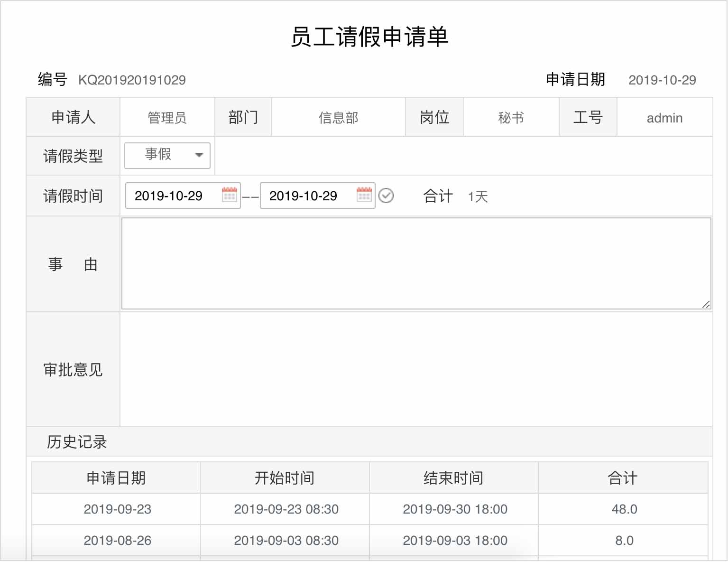Select the calendar icon next to 2019-10-29 end date
This screenshot has height=562, width=728.
(x=363, y=195)
